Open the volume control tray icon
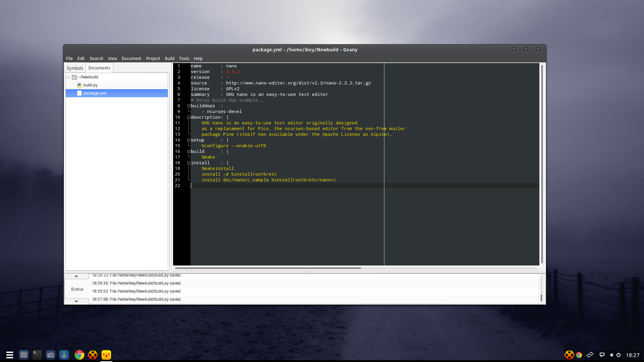 (612, 355)
